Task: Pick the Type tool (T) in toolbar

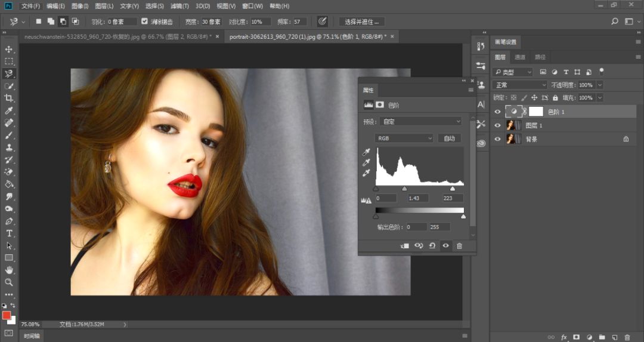Action: [9, 233]
